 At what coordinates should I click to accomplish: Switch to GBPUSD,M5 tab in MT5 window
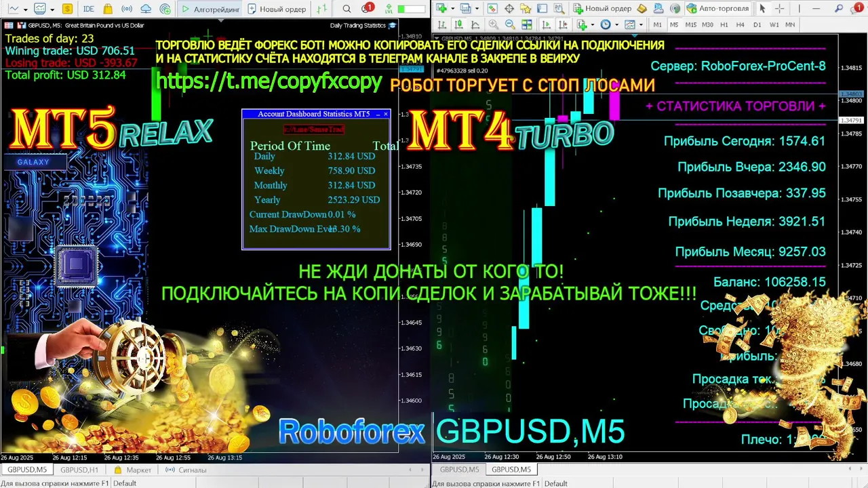point(27,470)
